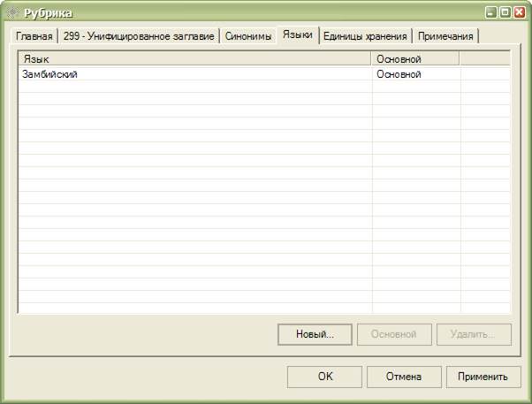Cancel with the Отмена button
Image resolution: width=532 pixels, height=404 pixels.
404,377
